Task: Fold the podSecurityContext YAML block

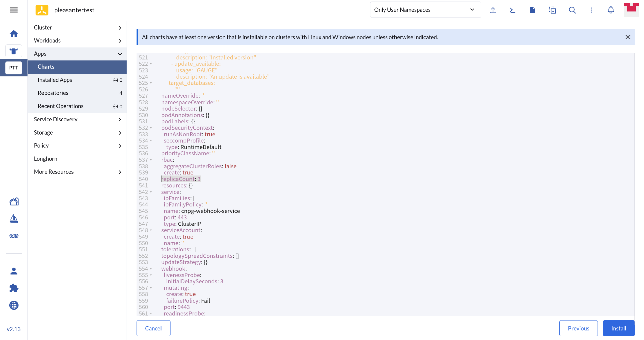Action: (x=151, y=128)
